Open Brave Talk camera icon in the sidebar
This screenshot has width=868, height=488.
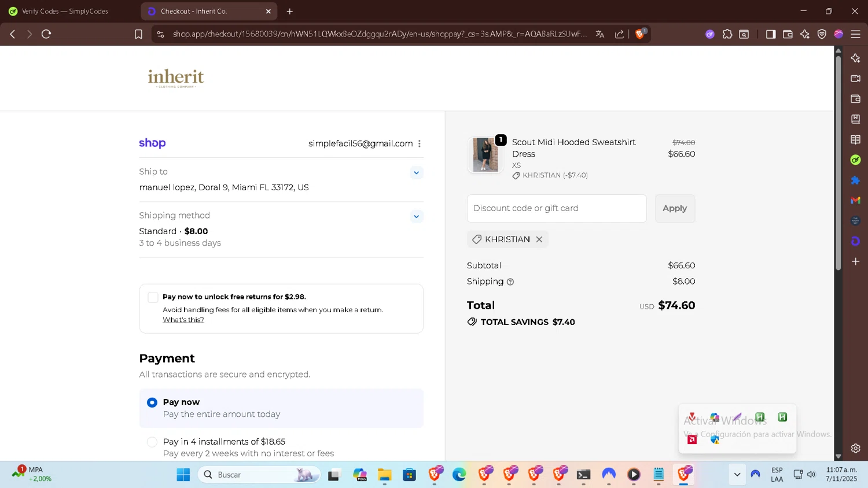click(856, 78)
